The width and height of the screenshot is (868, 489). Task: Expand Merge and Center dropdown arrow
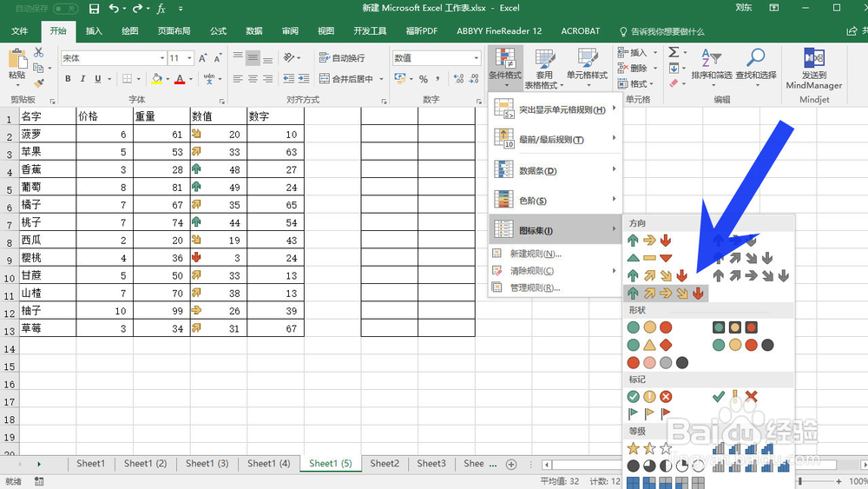pyautogui.click(x=381, y=79)
